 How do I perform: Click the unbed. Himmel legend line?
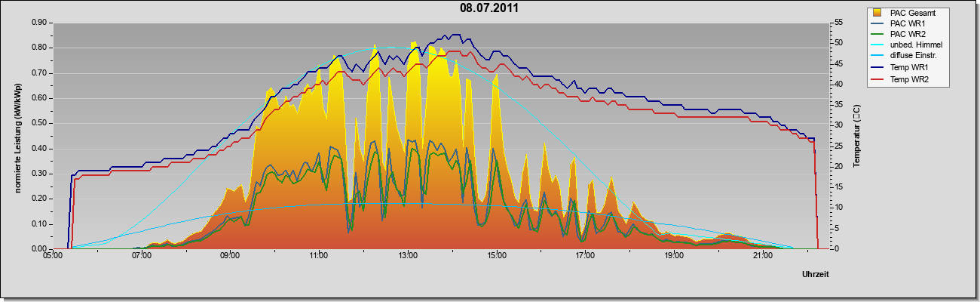[877, 45]
